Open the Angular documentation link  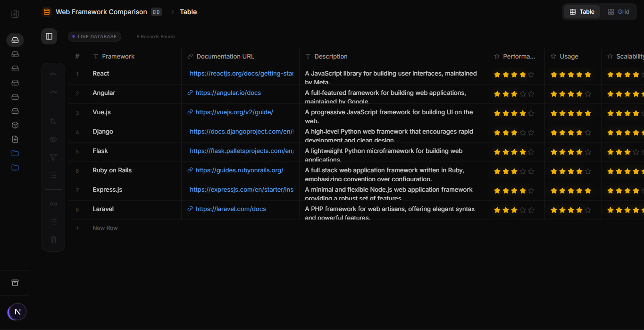[228, 93]
